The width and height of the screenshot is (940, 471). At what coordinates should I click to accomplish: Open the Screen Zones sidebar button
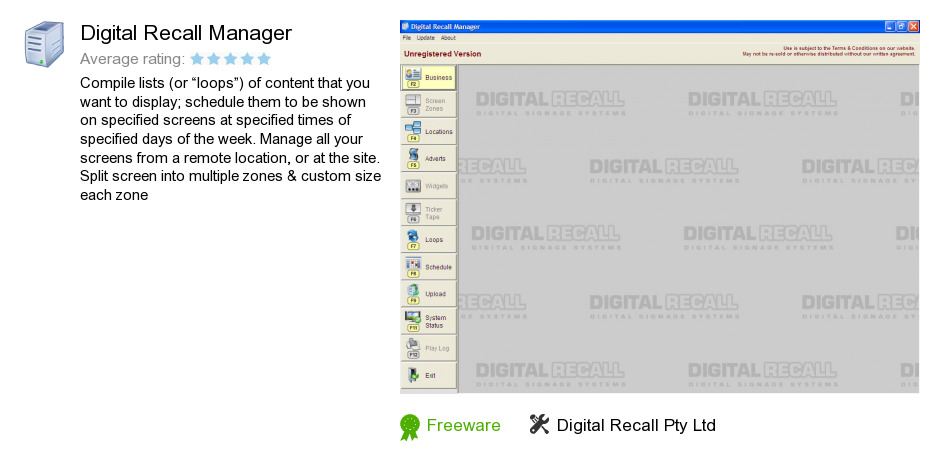pos(429,104)
